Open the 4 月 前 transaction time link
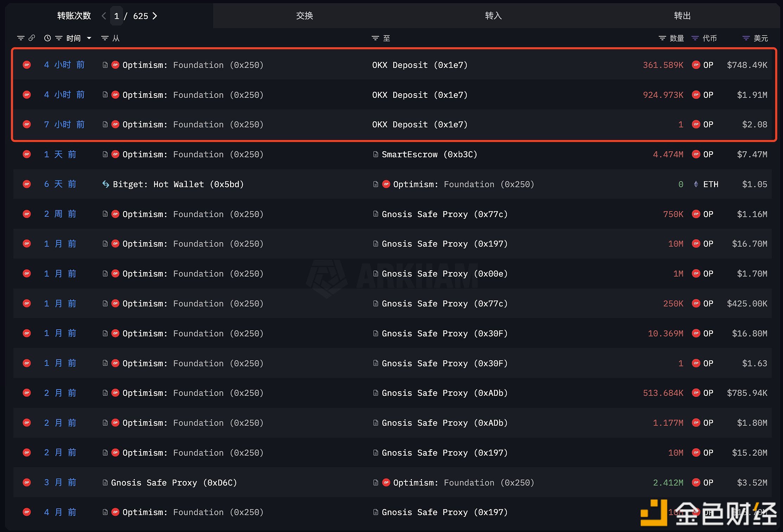 point(60,512)
